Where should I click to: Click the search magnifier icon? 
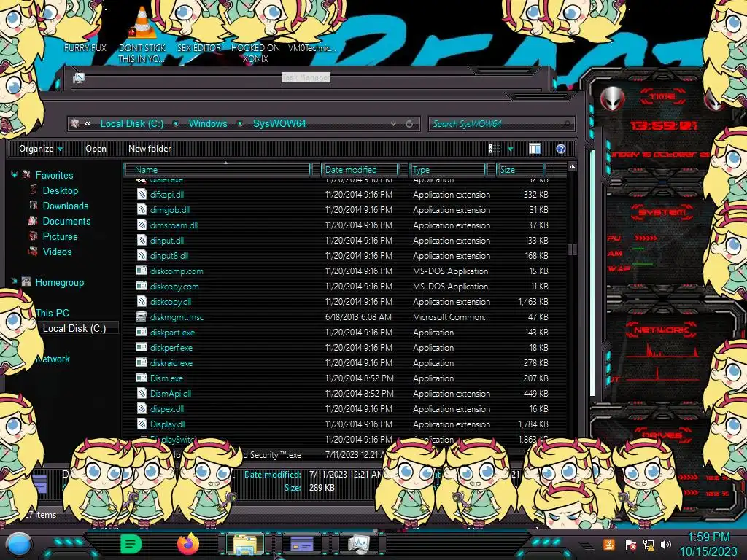coord(566,124)
